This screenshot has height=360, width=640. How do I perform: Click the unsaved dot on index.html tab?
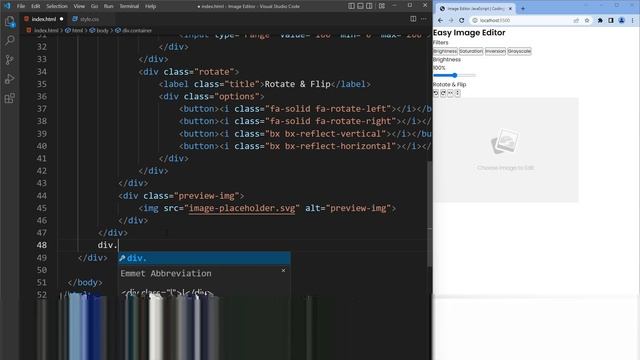(x=61, y=19)
